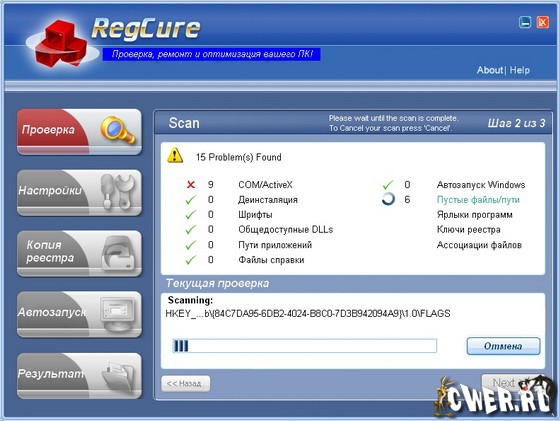Select the Деинсталяция category label

click(x=268, y=200)
